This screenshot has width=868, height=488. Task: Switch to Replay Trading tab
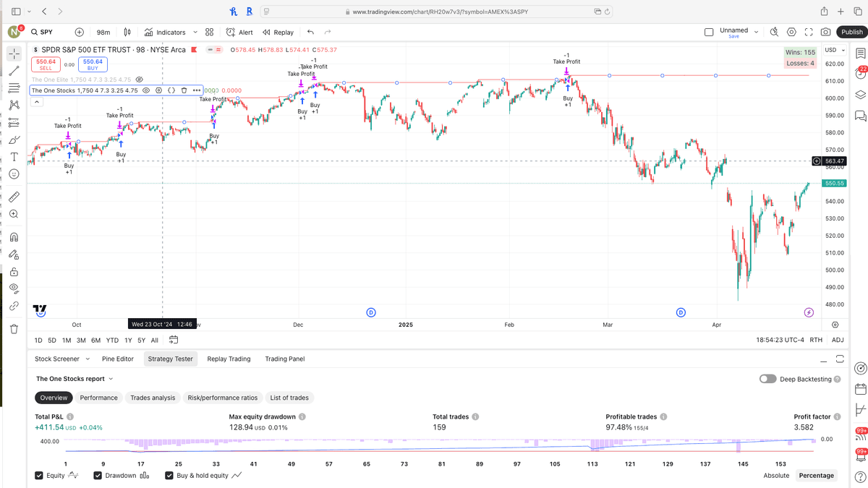[x=229, y=359]
